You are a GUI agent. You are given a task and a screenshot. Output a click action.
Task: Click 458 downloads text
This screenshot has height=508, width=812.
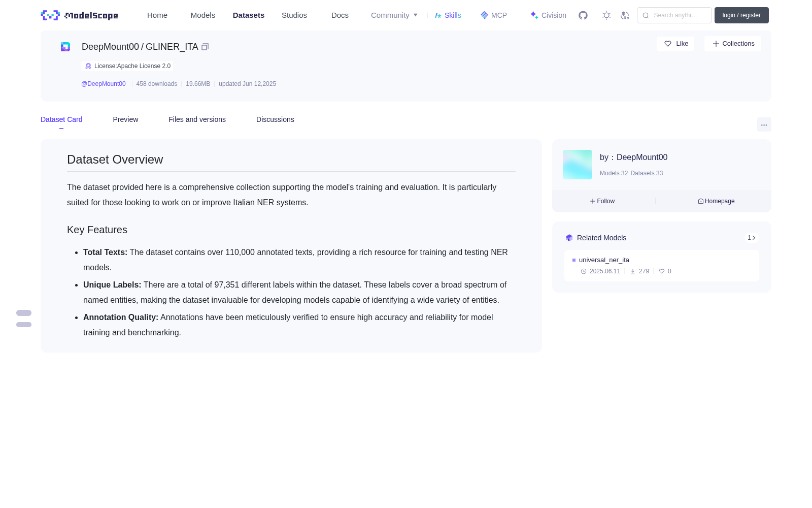tap(157, 84)
